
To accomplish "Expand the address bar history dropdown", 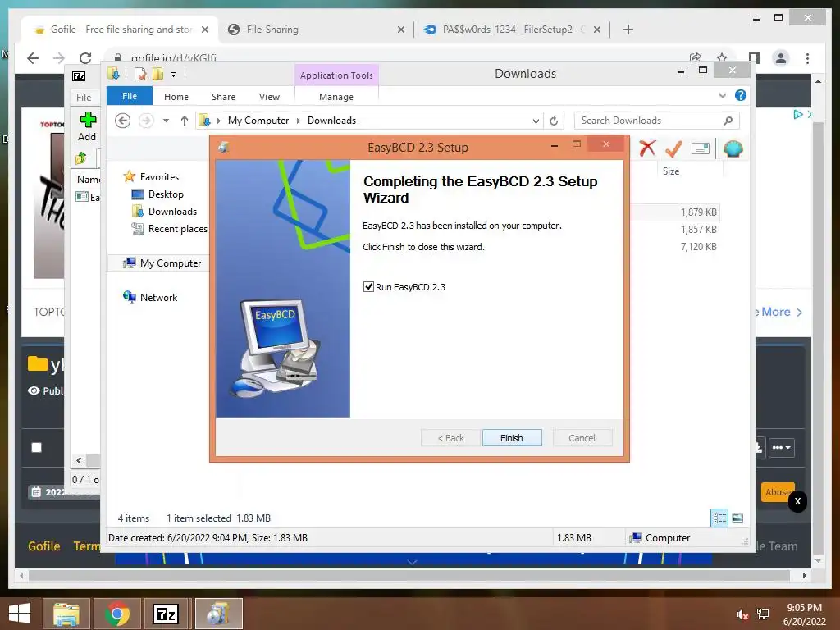I will click(x=536, y=121).
